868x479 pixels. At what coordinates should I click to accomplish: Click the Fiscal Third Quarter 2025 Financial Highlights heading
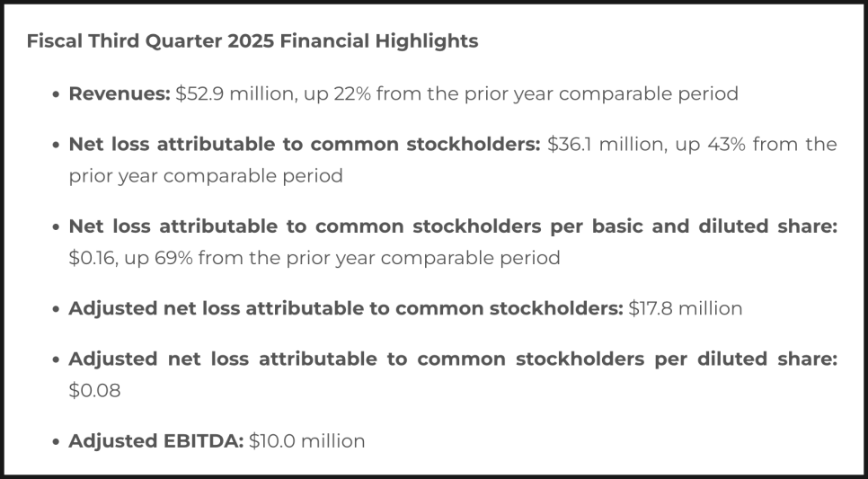tap(252, 41)
